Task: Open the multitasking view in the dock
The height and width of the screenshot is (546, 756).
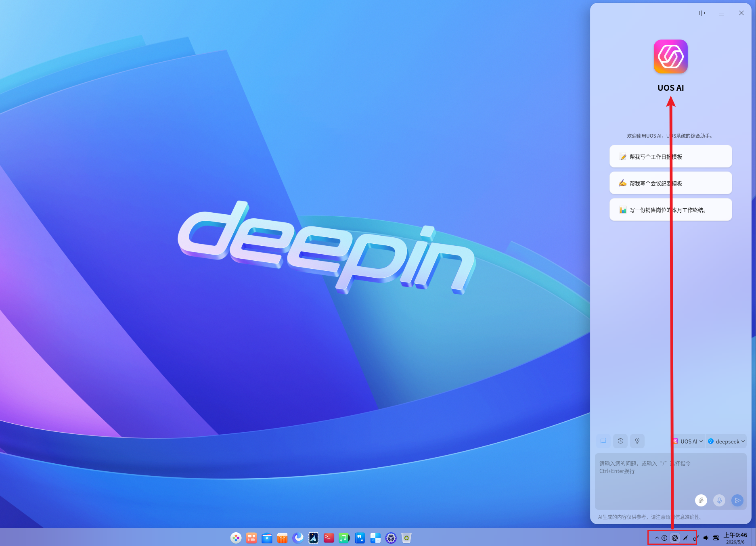Action: point(251,538)
